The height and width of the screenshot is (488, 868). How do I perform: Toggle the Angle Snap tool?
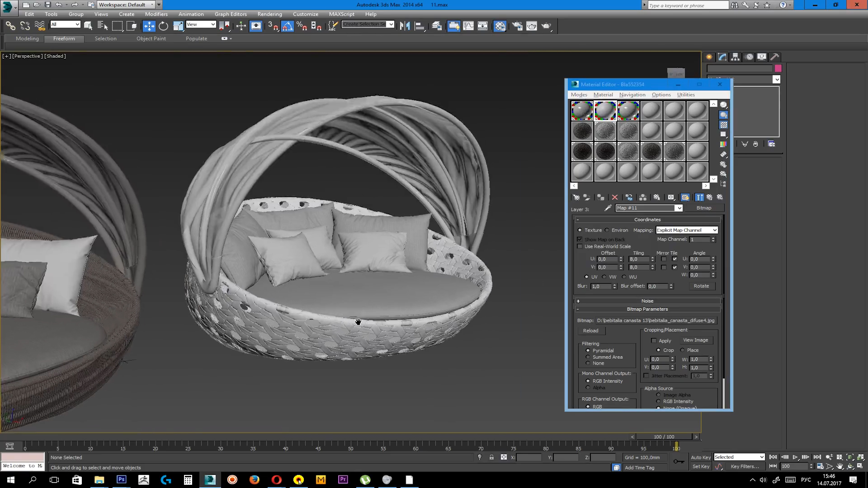click(288, 26)
